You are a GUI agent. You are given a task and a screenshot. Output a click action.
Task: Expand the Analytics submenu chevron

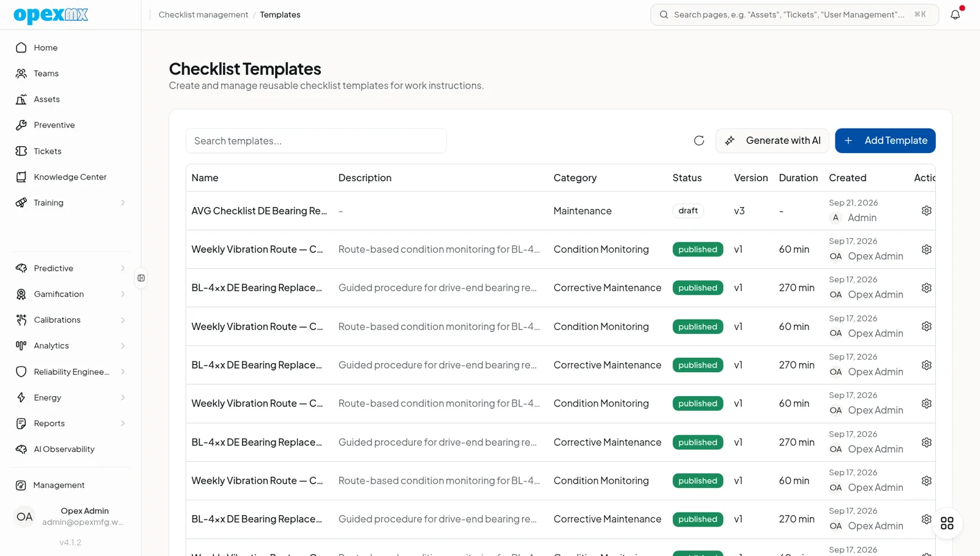[123, 345]
